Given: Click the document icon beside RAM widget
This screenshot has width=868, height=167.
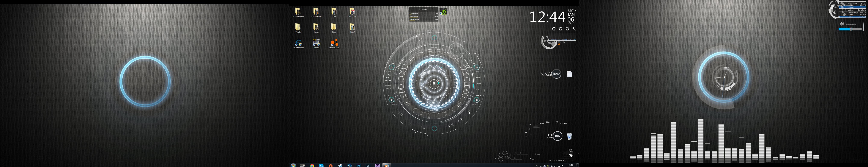Looking at the screenshot, I should coord(569,74).
